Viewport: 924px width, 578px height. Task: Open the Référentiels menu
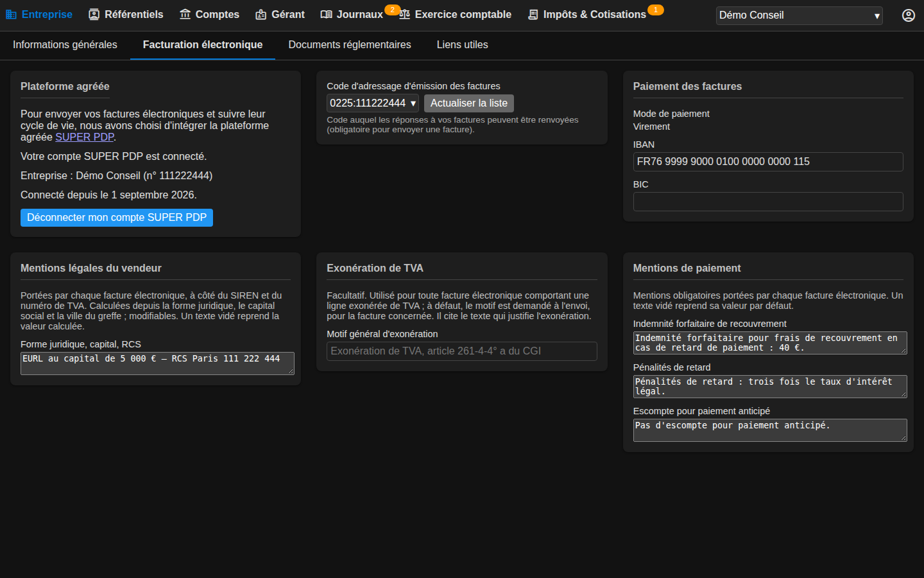[126, 14]
